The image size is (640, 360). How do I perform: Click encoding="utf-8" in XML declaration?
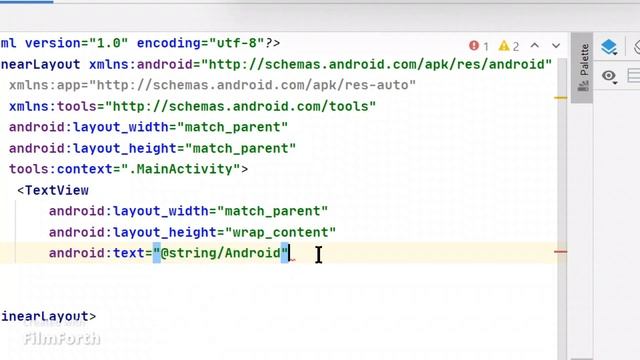pos(200,43)
